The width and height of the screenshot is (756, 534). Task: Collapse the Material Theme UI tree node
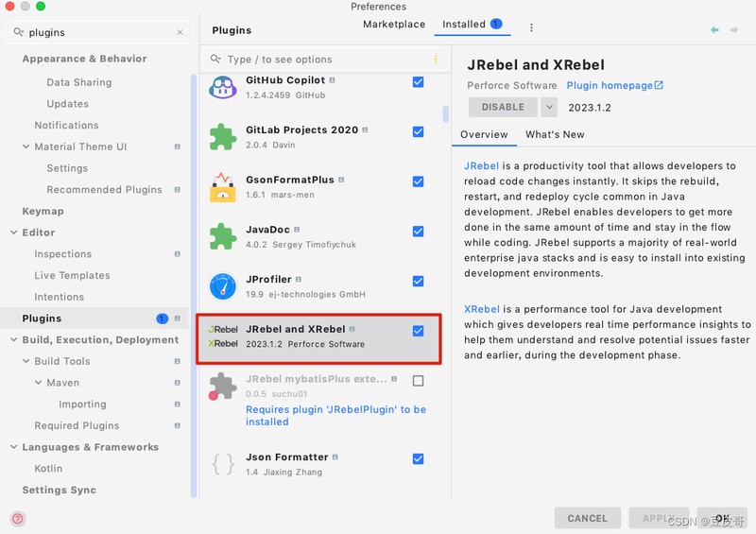point(26,146)
